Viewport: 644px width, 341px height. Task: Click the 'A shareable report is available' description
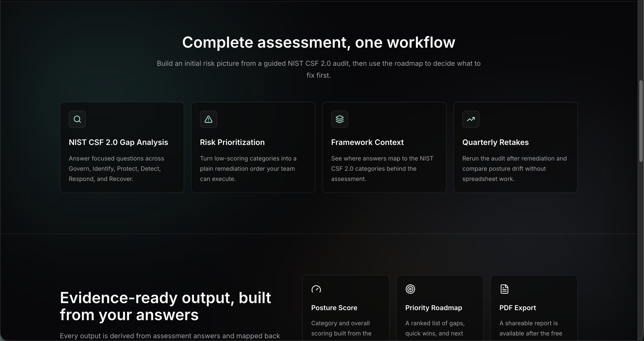pyautogui.click(x=531, y=328)
